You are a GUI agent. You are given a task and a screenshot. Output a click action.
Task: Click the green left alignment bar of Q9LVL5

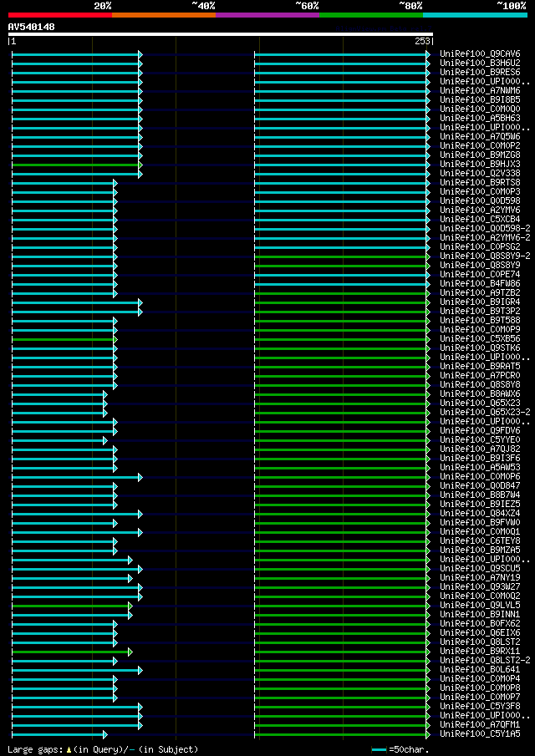point(72,606)
